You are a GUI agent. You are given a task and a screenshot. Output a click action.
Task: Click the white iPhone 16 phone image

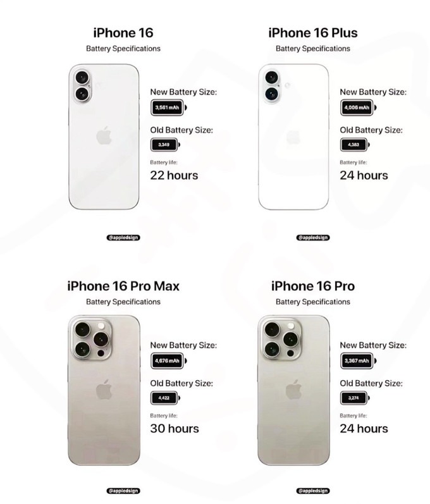104,137
